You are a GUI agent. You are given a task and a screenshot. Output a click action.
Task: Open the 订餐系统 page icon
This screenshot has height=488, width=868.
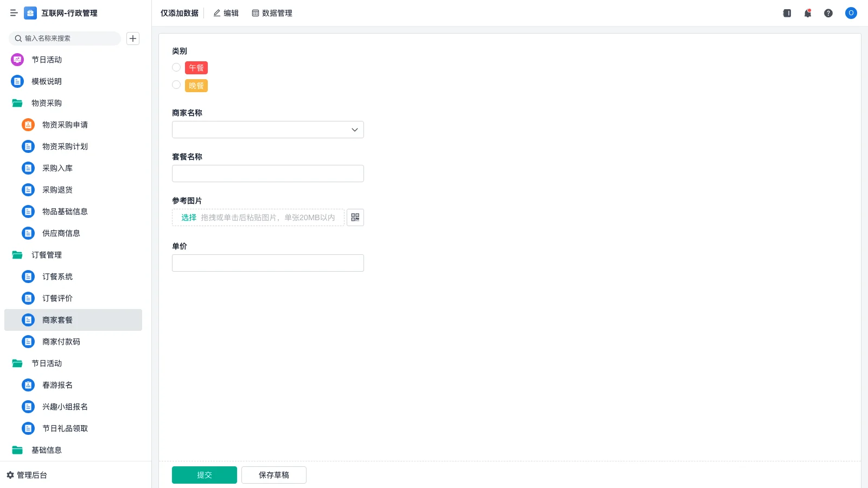28,277
